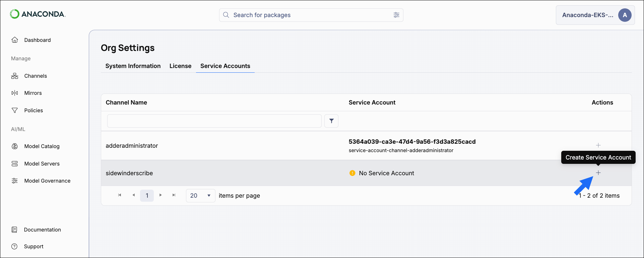Click service-account-channel-adderadministrator text
Image resolution: width=644 pixels, height=258 pixels.
401,150
